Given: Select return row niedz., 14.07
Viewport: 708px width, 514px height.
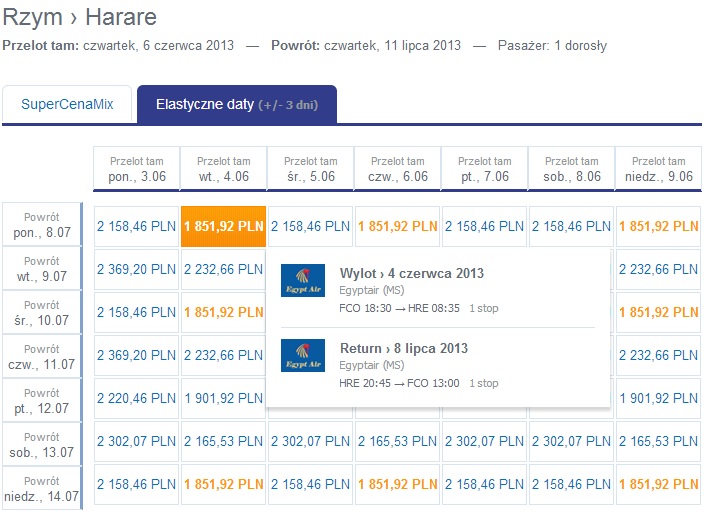Looking at the screenshot, I should click(42, 489).
